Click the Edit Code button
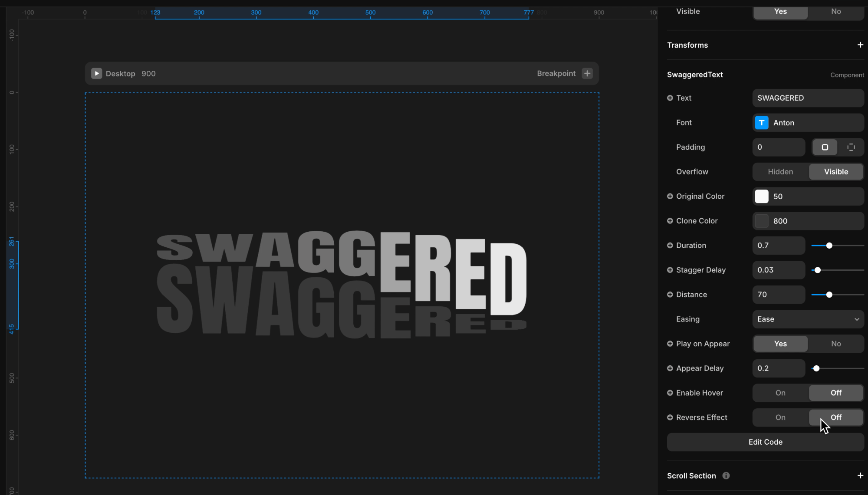The image size is (868, 495). [x=765, y=442]
